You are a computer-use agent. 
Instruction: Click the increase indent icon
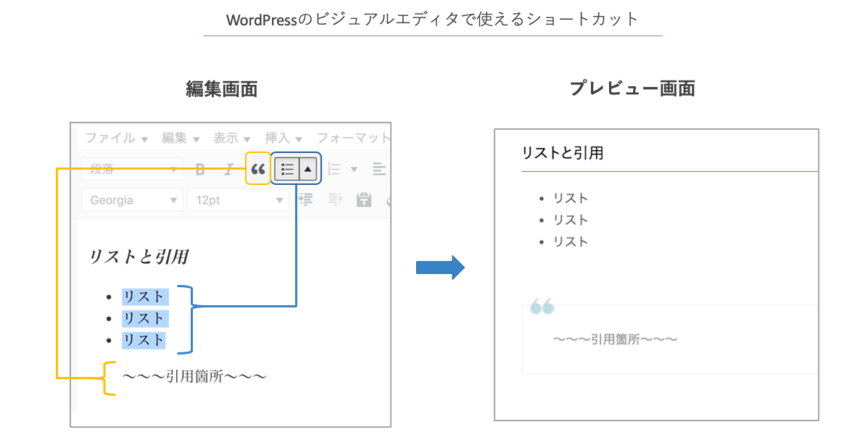tap(336, 199)
